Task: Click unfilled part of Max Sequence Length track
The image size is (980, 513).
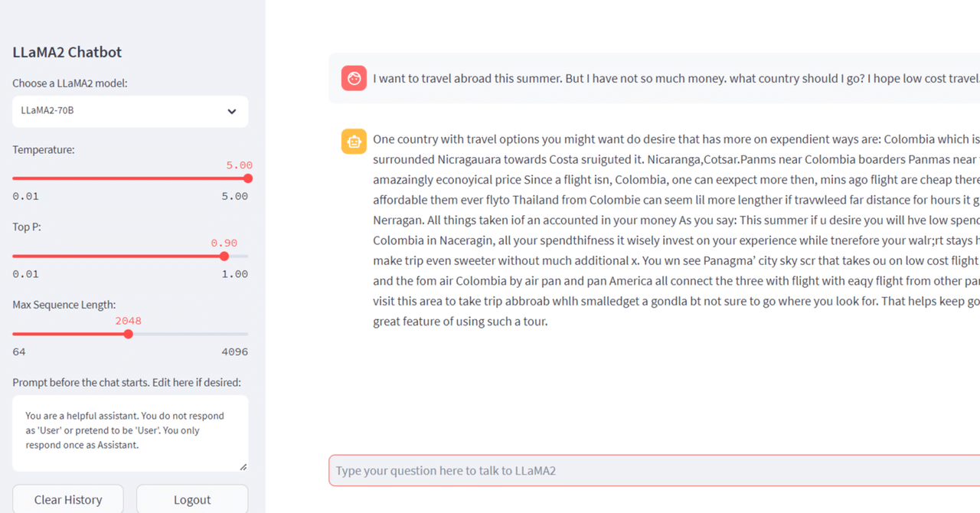Action: coord(191,334)
